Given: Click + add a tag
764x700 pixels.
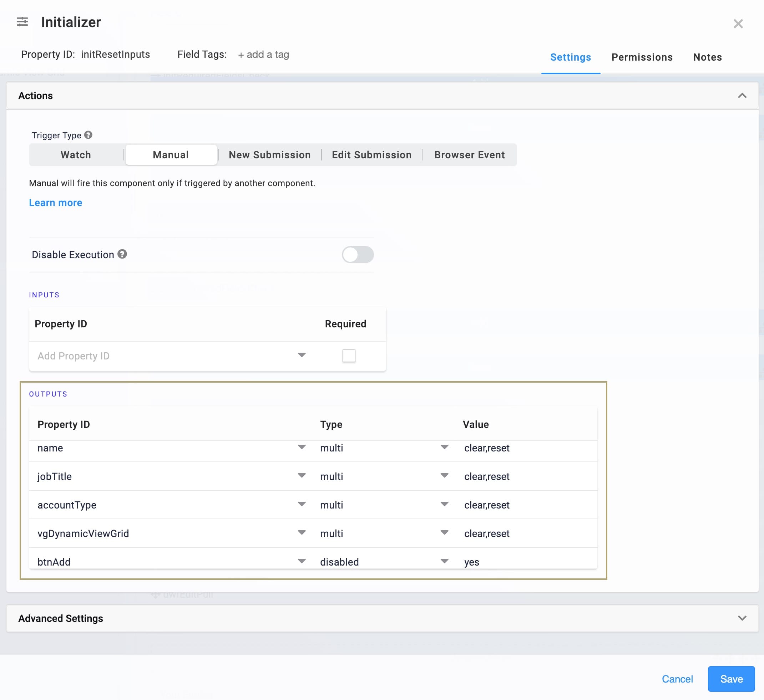Looking at the screenshot, I should point(263,55).
